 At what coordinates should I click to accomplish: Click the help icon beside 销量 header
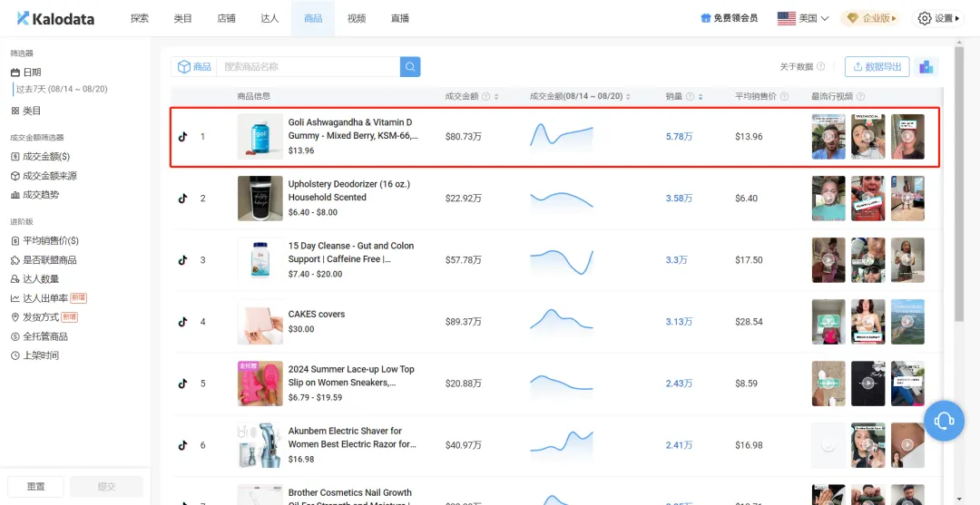pos(690,97)
